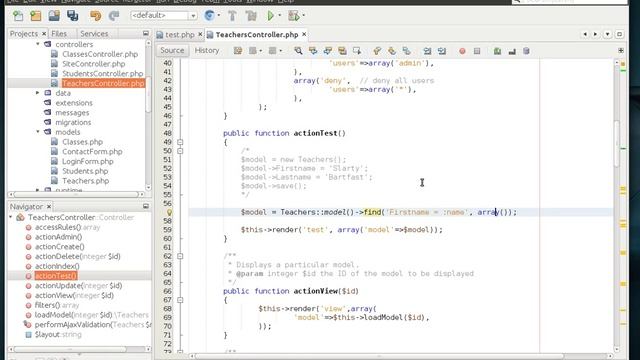Click the lightbulb hint on line 57
Screen dimensions: 640x360
[169, 212]
